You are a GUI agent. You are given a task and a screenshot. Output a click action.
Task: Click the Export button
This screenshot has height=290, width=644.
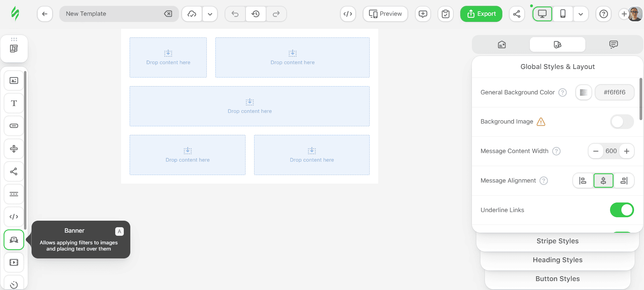481,14
